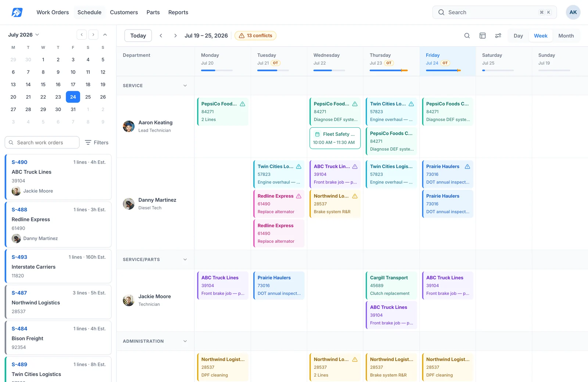The width and height of the screenshot is (588, 382).
Task: Open the AK user profile avatar
Action: click(x=573, y=12)
